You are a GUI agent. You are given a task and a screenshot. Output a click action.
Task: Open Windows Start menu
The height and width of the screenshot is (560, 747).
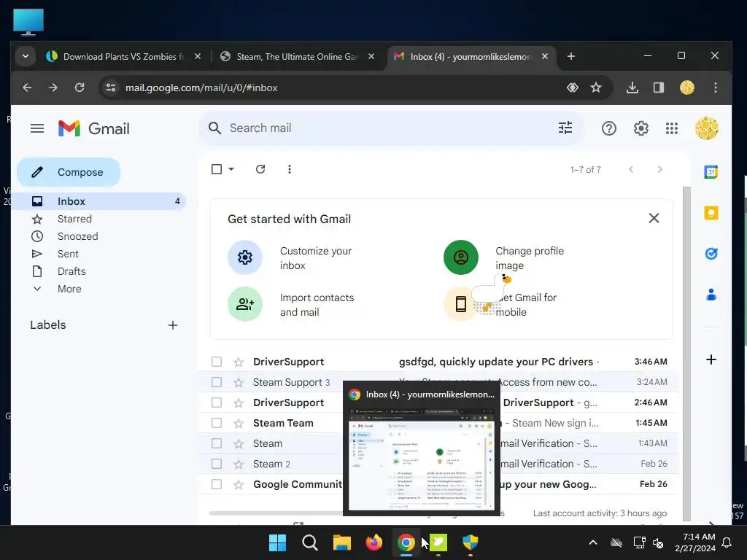coord(277,542)
